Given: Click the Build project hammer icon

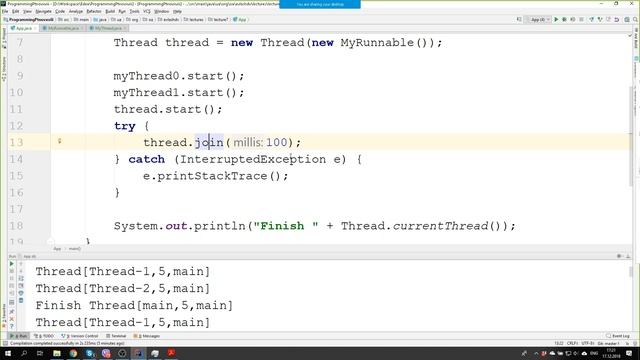Looking at the screenshot, I should pyautogui.click(x=519, y=20).
